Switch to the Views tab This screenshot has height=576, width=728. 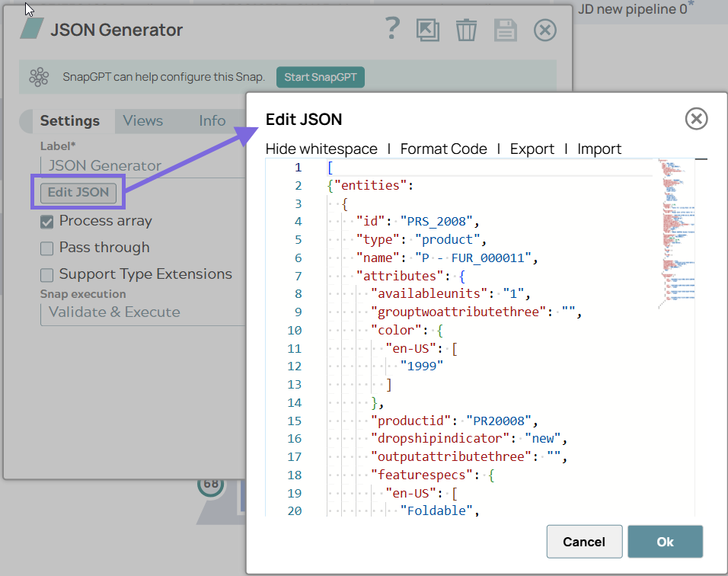point(142,120)
